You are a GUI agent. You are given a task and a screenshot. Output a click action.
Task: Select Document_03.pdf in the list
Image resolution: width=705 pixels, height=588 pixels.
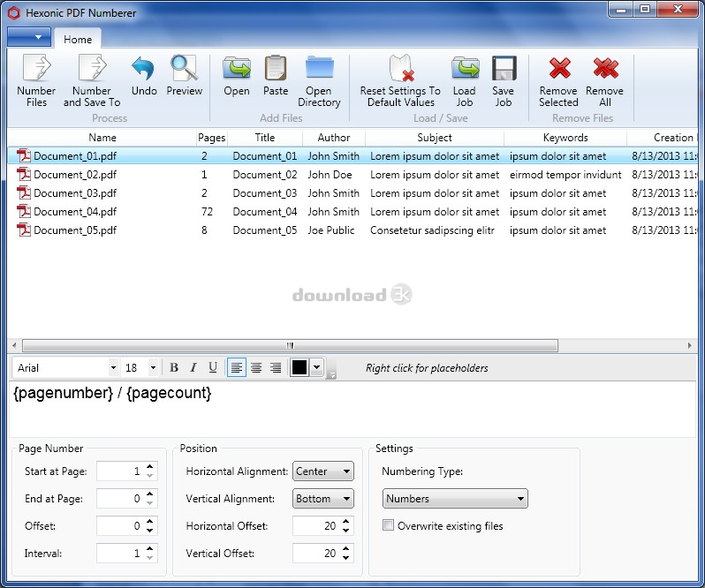point(352,193)
